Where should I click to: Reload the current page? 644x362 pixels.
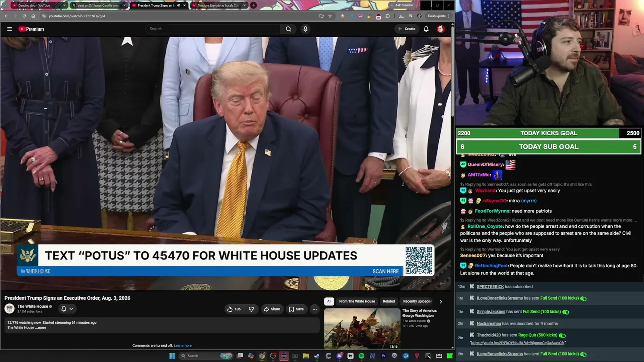[x=24, y=16]
